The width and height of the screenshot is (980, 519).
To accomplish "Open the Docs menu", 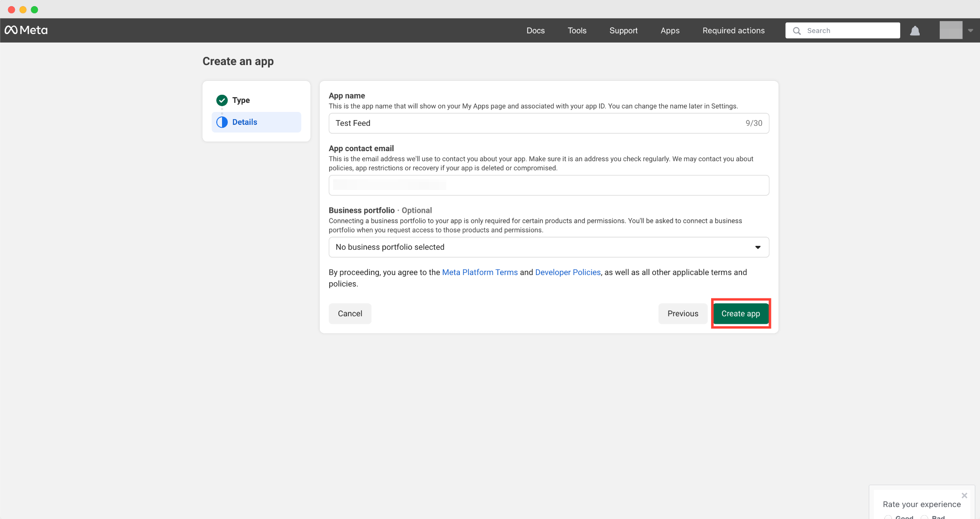I will 535,31.
